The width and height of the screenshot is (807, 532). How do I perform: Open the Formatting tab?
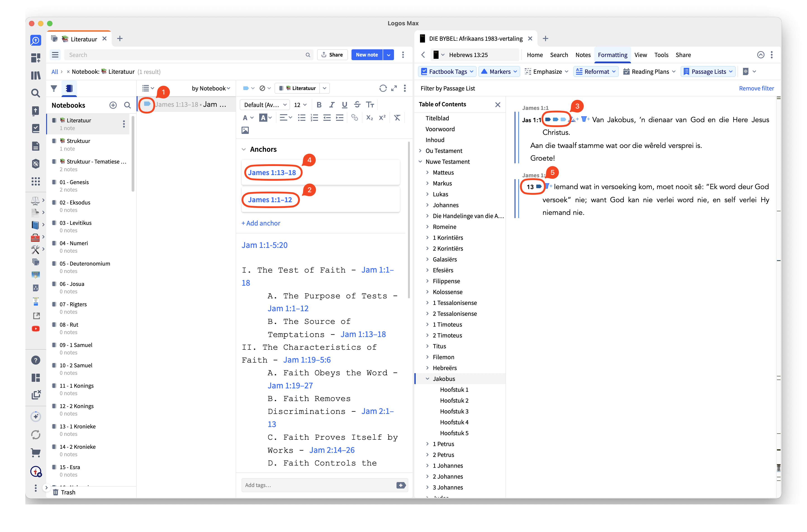(x=612, y=55)
